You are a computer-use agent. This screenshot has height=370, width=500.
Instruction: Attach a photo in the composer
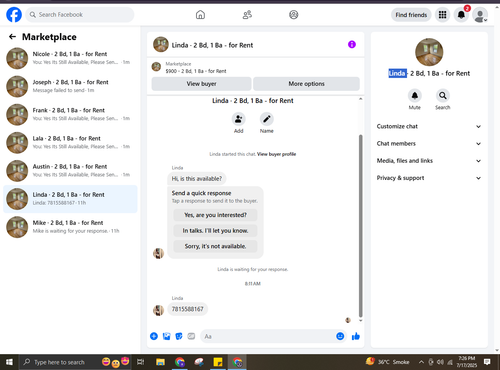click(166, 336)
